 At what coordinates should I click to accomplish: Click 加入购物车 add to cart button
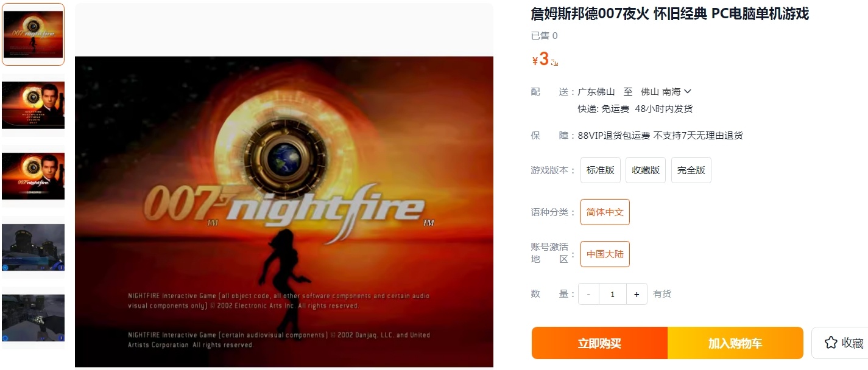[x=735, y=343]
